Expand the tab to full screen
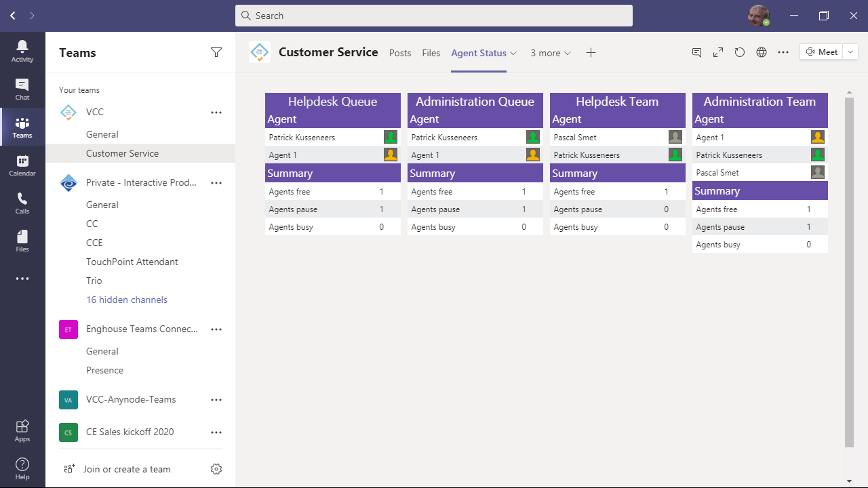 pyautogui.click(x=718, y=52)
